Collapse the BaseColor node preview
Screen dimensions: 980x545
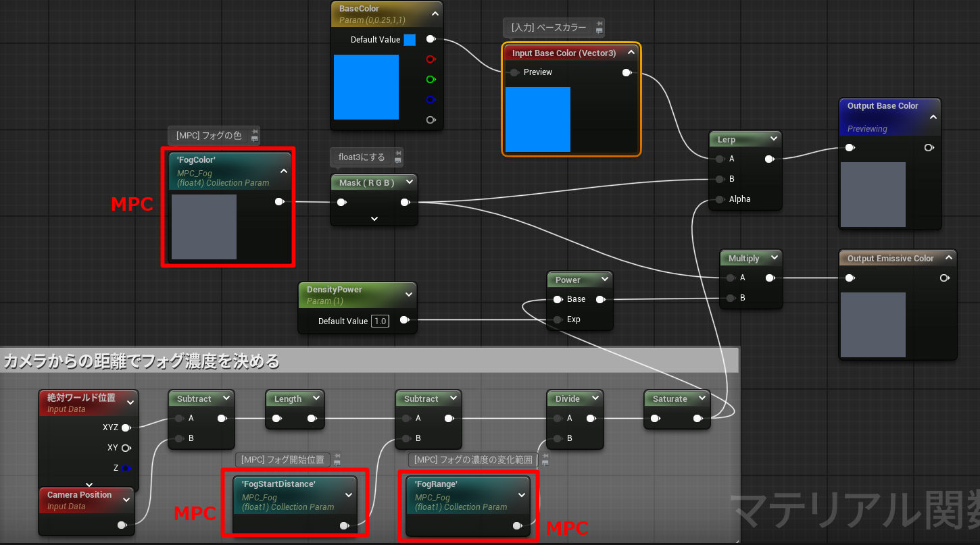pyautogui.click(x=435, y=14)
